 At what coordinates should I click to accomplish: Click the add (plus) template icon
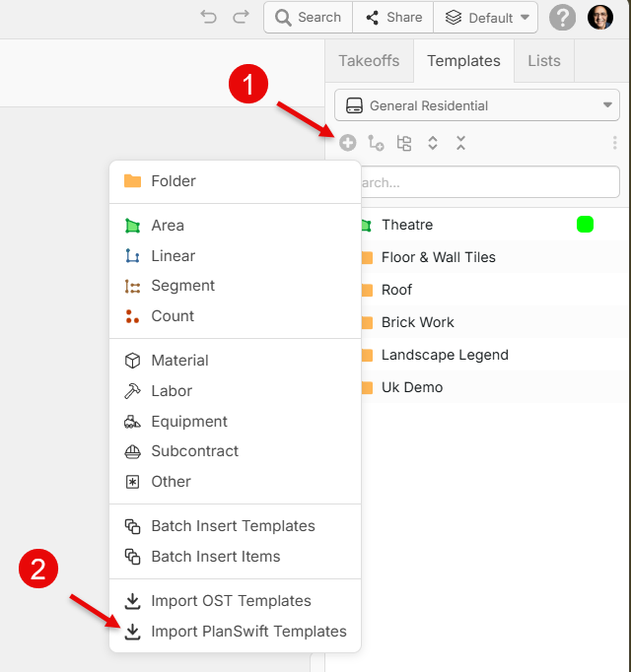tap(347, 143)
